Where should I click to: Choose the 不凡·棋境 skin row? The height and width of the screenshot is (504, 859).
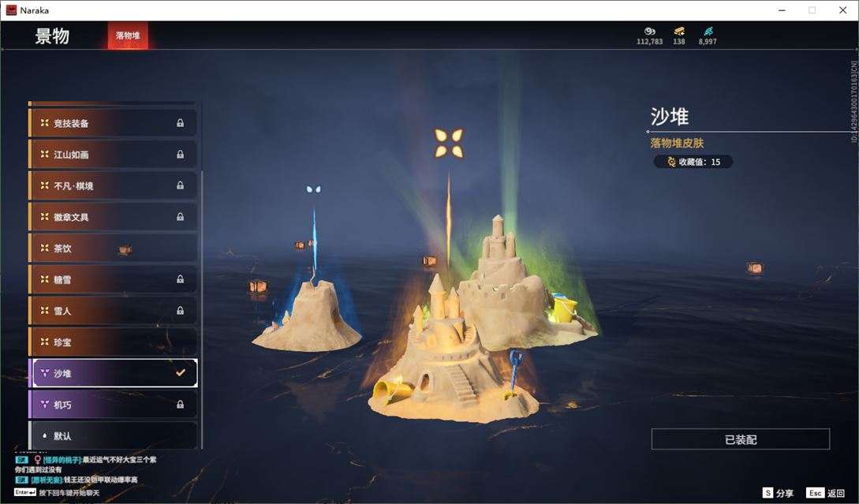113,185
